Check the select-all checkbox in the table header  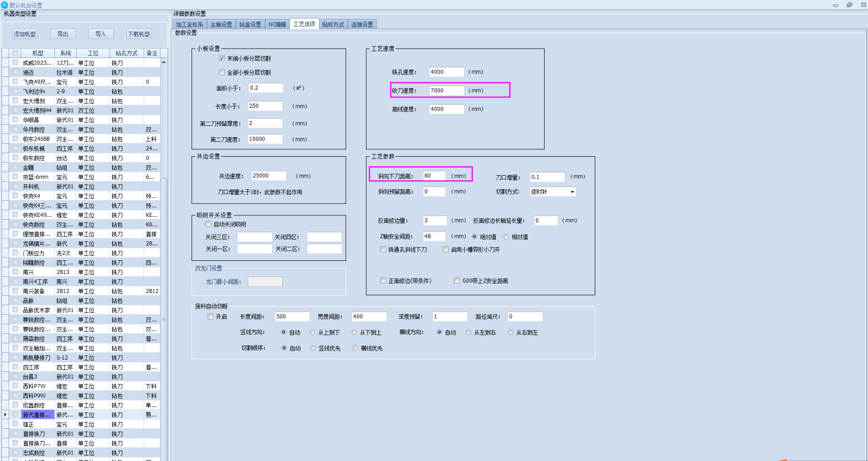(x=16, y=53)
